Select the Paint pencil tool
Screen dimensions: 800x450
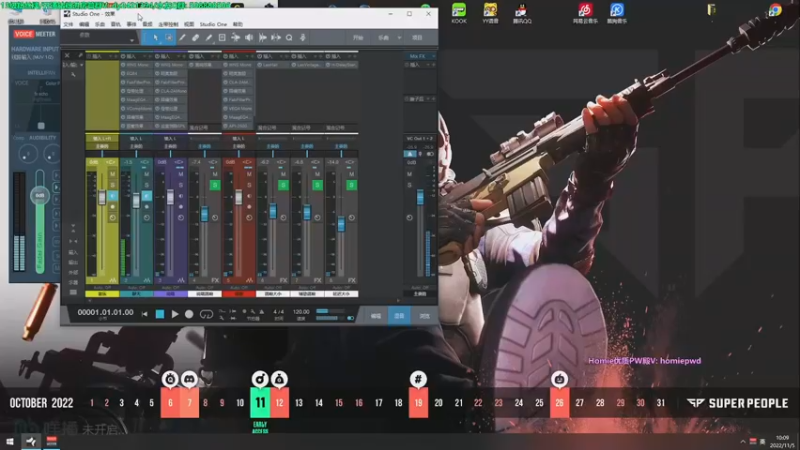point(209,38)
